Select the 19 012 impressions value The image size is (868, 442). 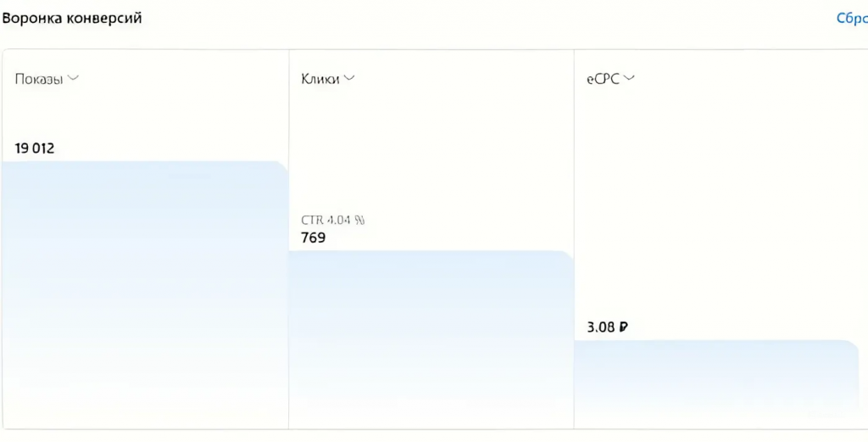(35, 148)
